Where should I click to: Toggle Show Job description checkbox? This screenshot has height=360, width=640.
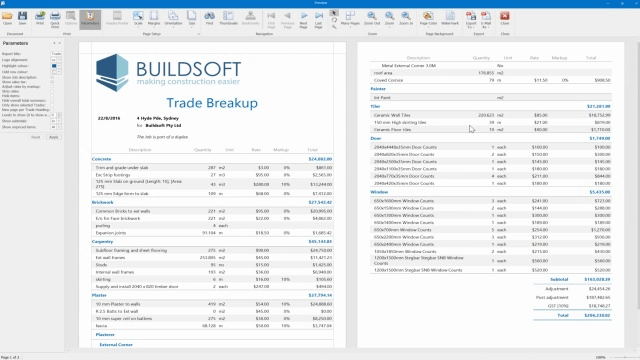pyautogui.click(x=52, y=77)
